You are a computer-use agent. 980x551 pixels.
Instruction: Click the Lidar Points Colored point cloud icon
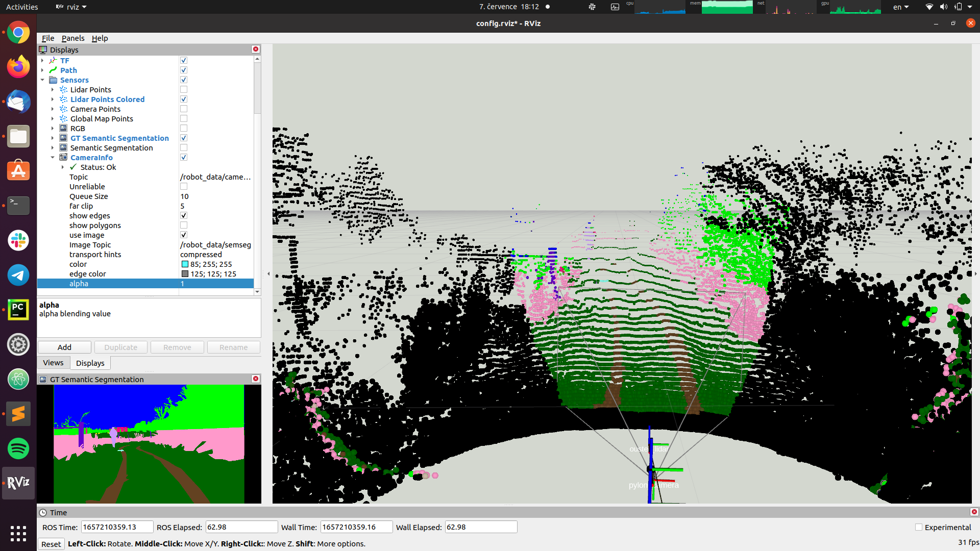tap(63, 99)
